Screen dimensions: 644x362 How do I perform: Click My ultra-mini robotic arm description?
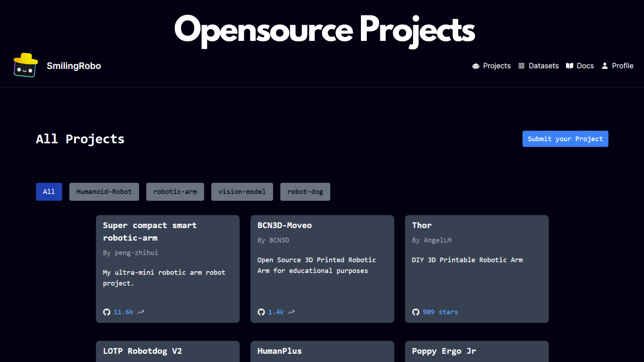(x=164, y=278)
